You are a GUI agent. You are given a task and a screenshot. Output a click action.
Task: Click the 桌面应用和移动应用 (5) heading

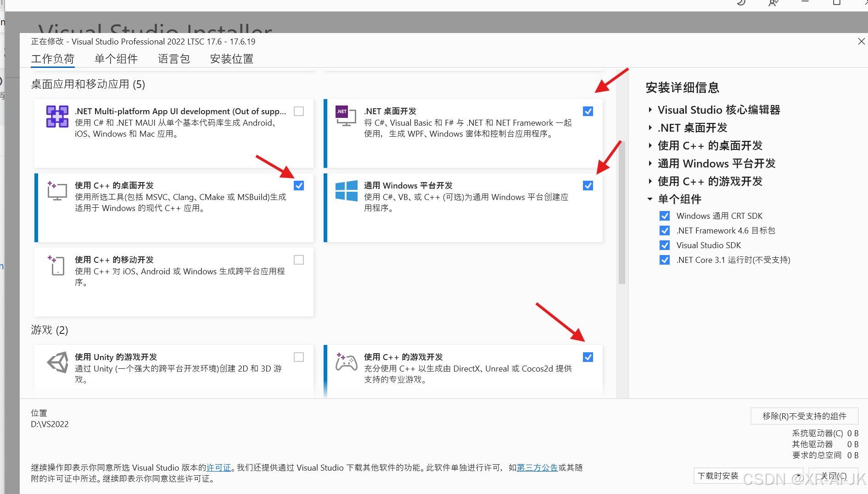pos(88,84)
